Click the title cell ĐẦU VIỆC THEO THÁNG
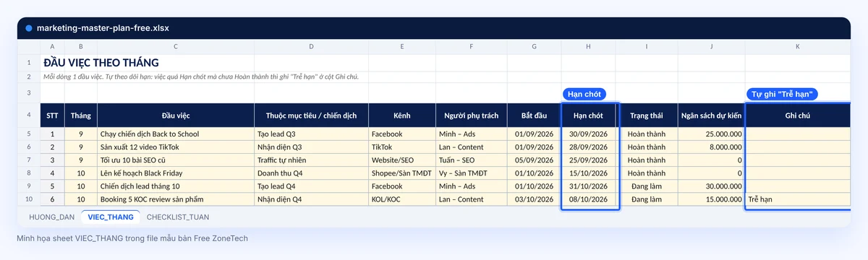The image size is (868, 260). click(x=101, y=63)
